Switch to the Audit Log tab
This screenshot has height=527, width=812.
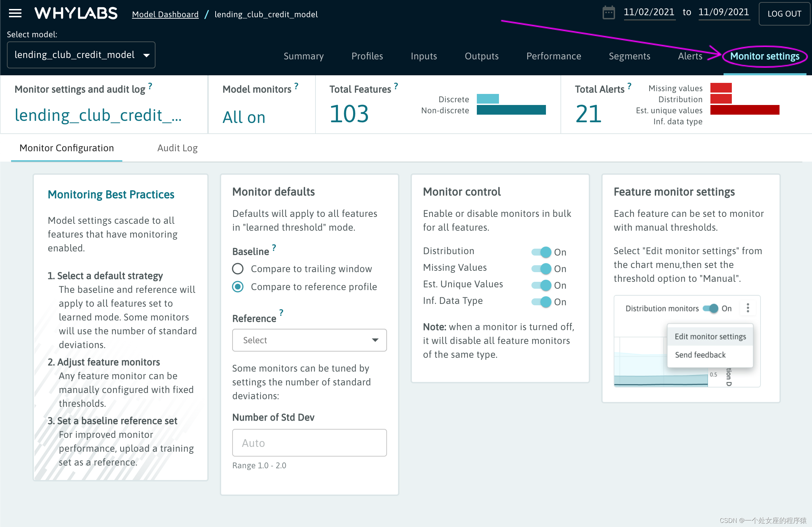coord(177,148)
